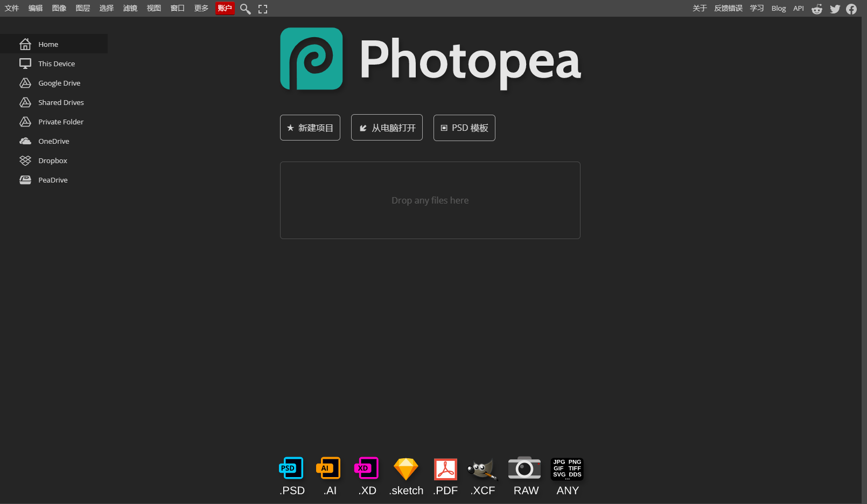
Task: Open Dropbox storage
Action: click(x=54, y=160)
